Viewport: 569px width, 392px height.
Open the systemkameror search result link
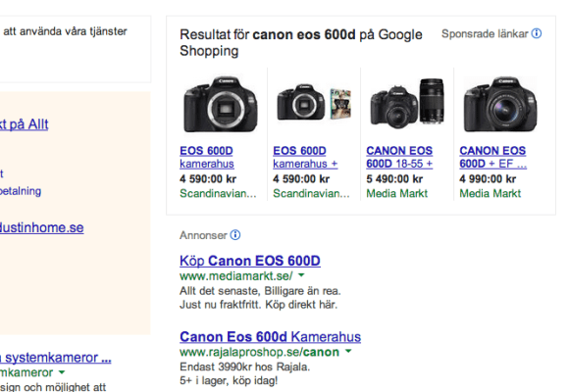coord(56,358)
